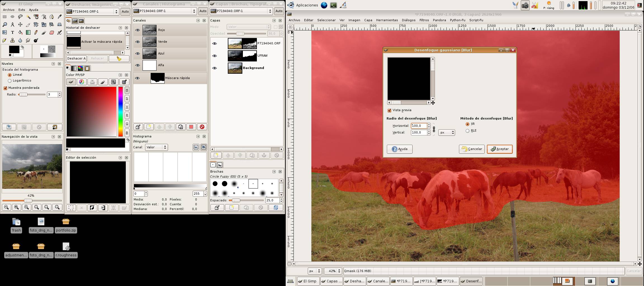Select the Zoom magnifier tool in toolbox
The height and width of the screenshot is (286, 644).
tap(5, 25)
